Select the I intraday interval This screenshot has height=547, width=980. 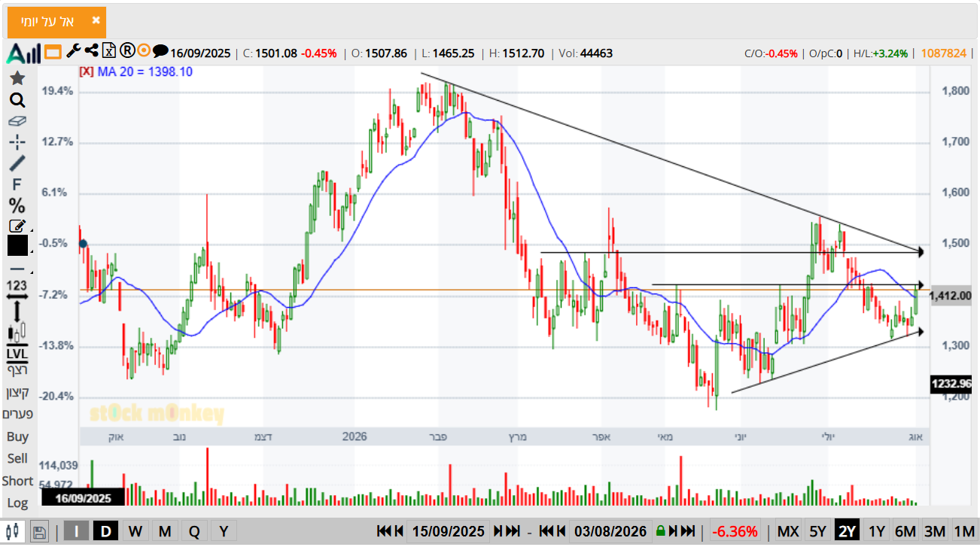click(x=77, y=531)
